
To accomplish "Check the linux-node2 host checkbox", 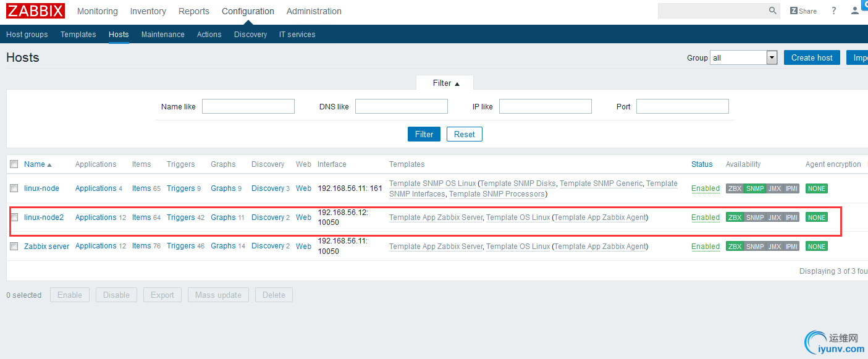I will click(14, 218).
